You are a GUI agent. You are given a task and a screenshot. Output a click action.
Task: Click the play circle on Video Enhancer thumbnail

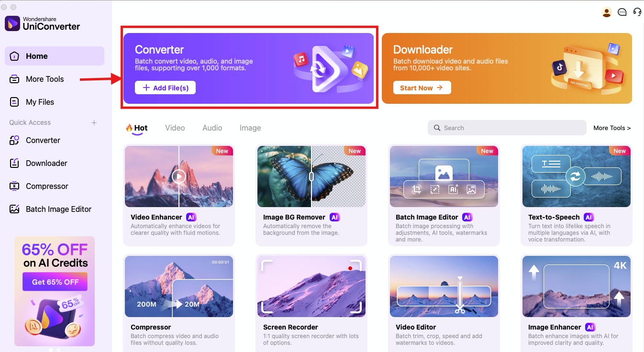tap(179, 176)
